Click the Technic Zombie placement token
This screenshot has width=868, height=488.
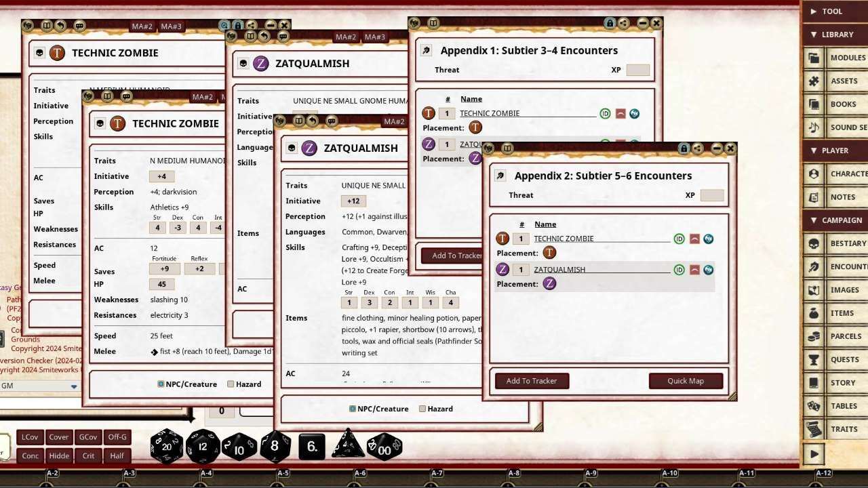tap(549, 252)
